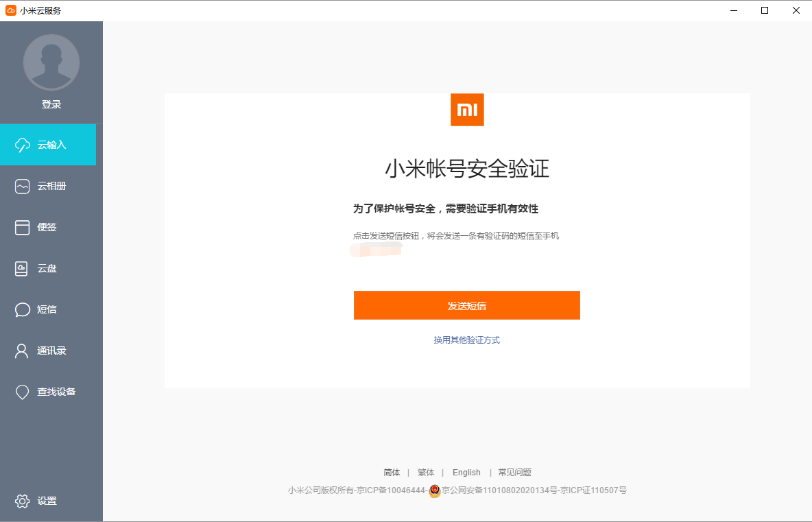Select the 便签 notes icon in sidebar
This screenshot has width=812, height=522.
[22, 227]
